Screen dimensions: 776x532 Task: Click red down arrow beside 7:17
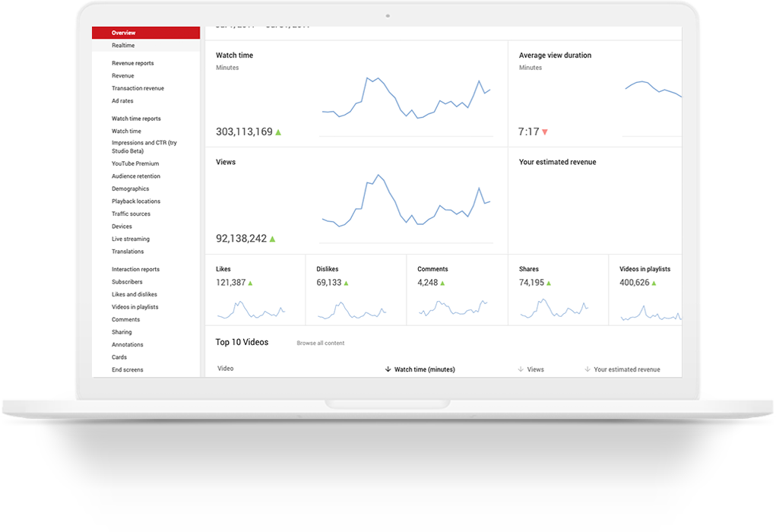click(545, 132)
